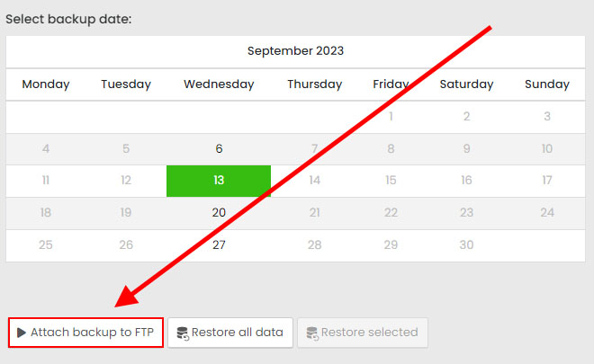Click the Sunday column header

[547, 84]
